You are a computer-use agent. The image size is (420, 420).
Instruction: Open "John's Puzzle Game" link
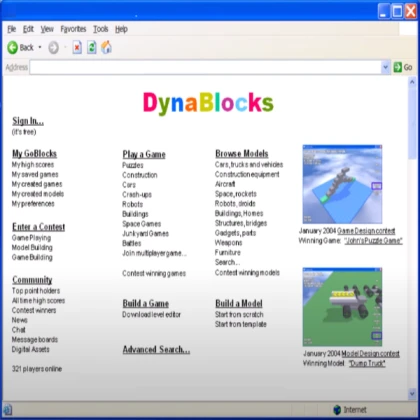click(x=373, y=241)
